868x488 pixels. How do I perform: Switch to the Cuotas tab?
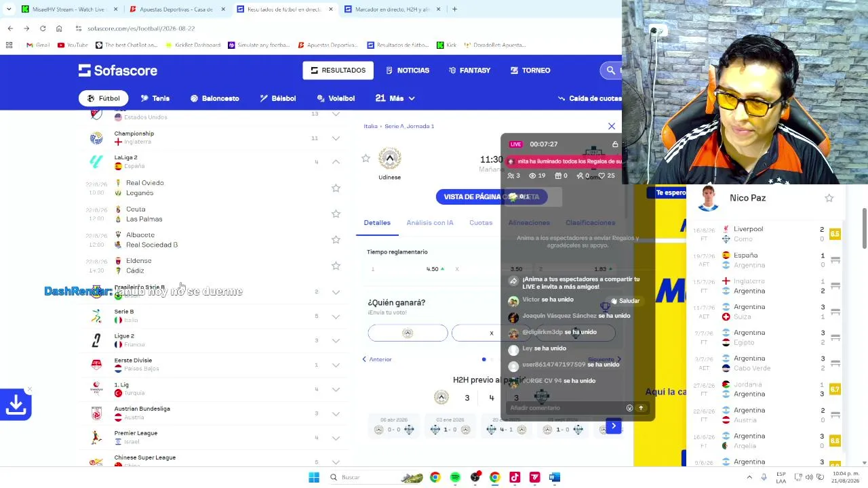coord(481,223)
